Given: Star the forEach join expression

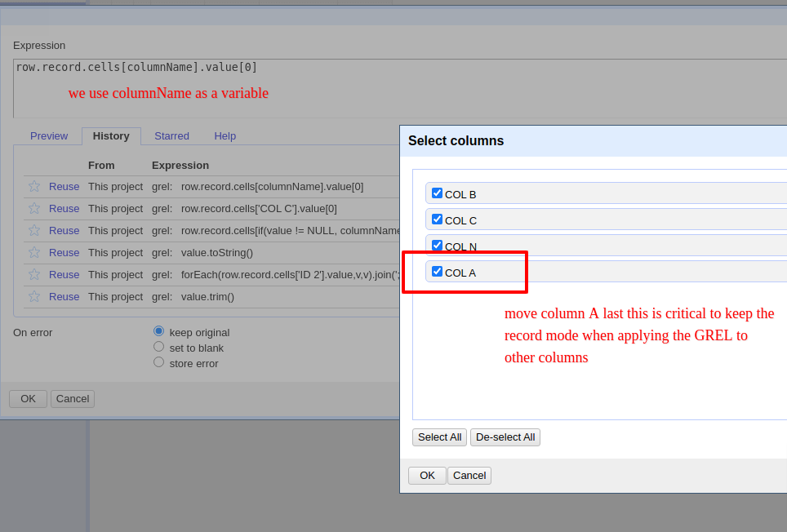Looking at the screenshot, I should [33, 274].
